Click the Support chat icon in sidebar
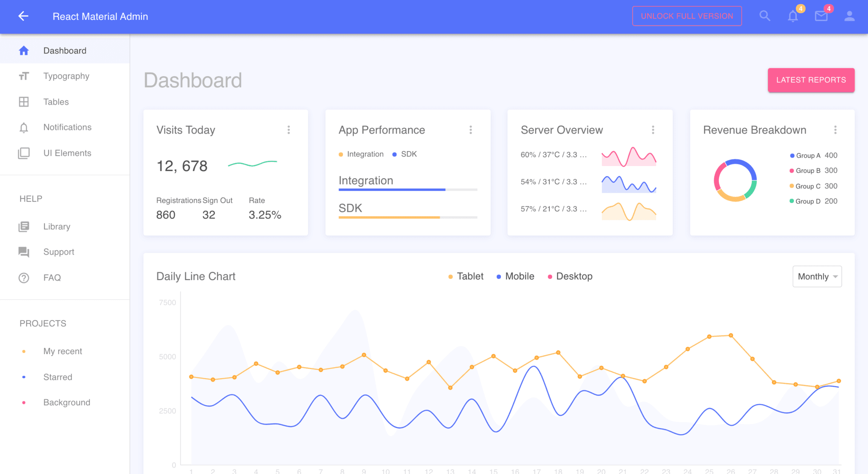868x474 pixels. click(x=24, y=252)
